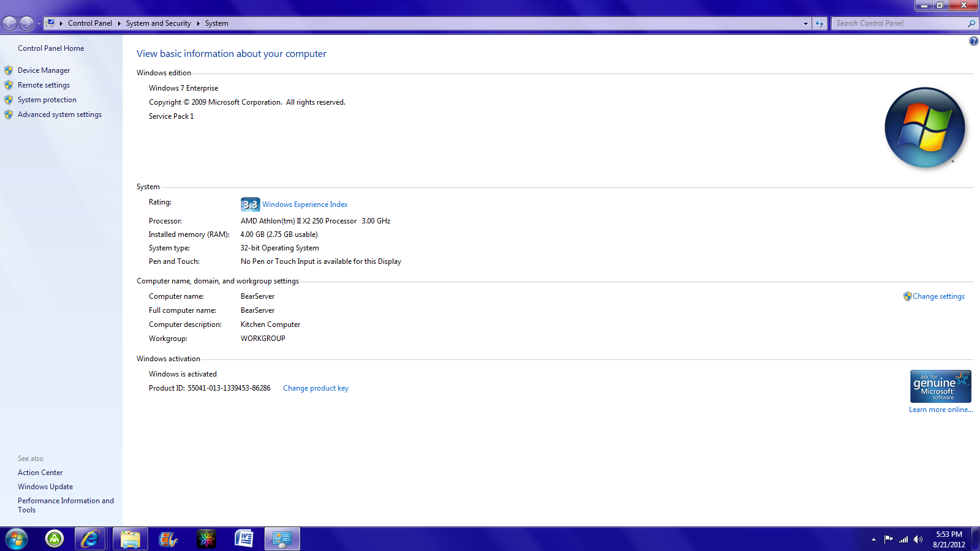980x551 pixels.
Task: Click the WORKGROUP value
Action: (263, 339)
